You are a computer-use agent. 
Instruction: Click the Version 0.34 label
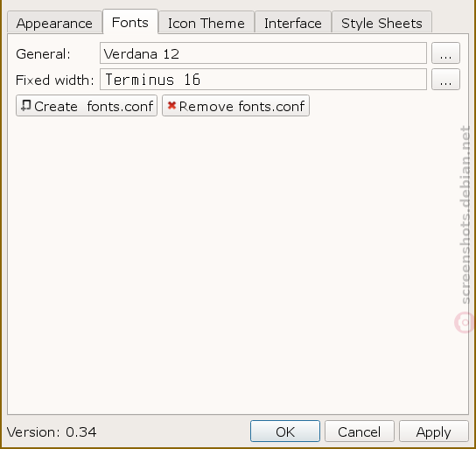tap(52, 431)
